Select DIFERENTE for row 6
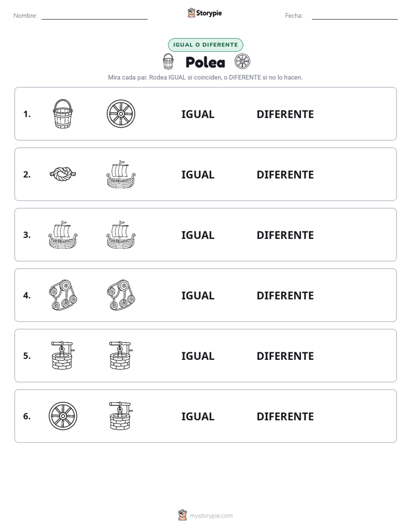 [285, 416]
